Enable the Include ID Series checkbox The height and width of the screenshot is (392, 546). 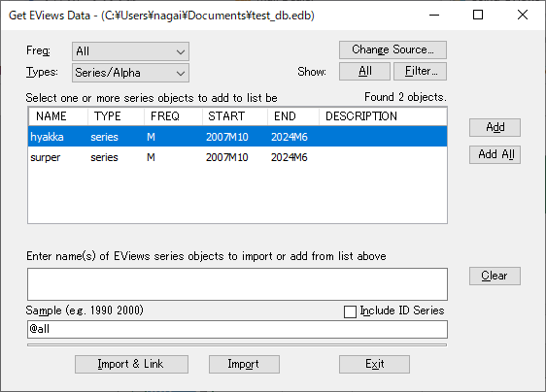[350, 311]
